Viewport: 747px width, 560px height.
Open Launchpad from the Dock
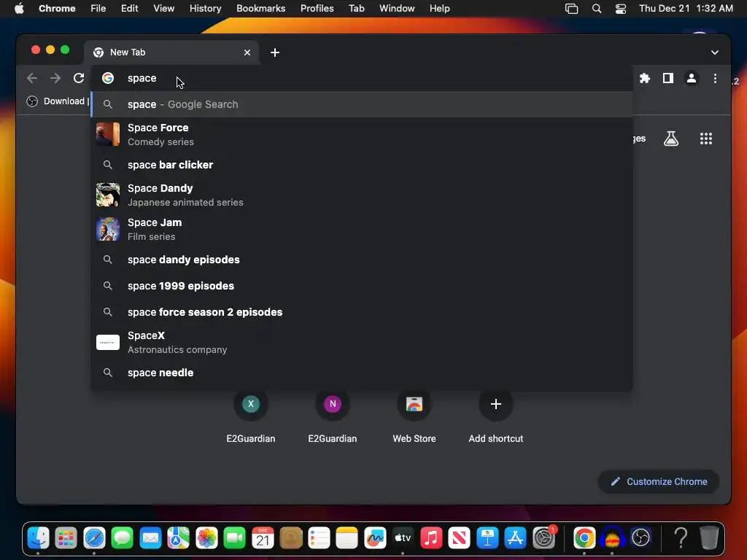click(66, 538)
